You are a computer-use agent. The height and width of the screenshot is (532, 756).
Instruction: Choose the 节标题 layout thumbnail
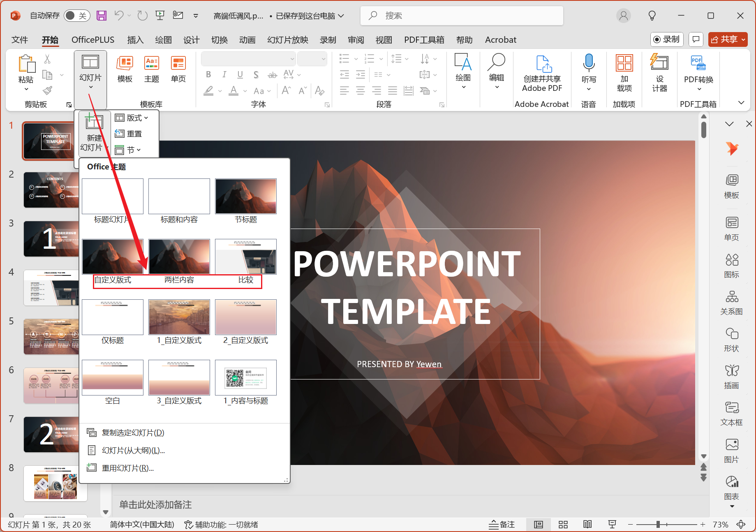pos(245,197)
